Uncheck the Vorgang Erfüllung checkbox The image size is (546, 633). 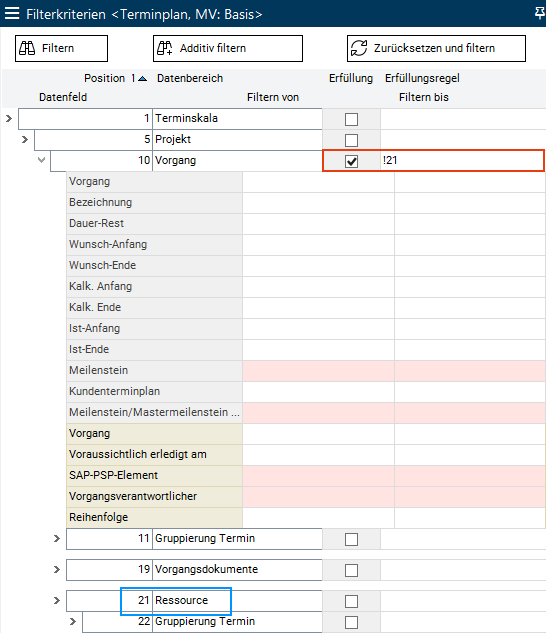351,161
